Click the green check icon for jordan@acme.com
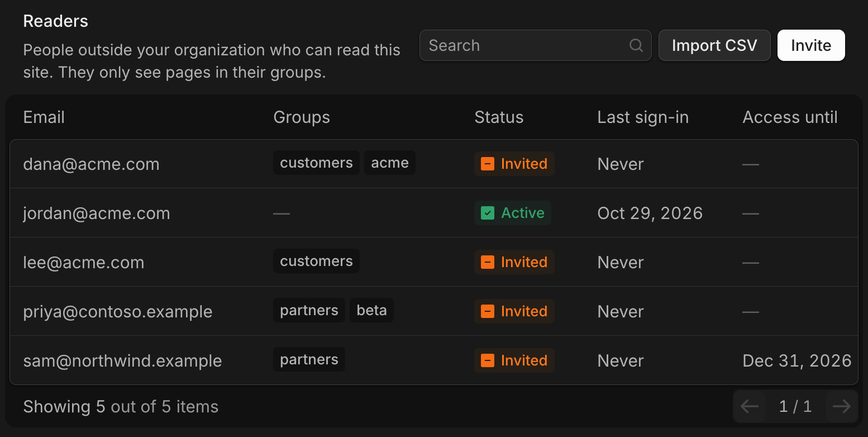Viewport: 868px width, 437px height. tap(488, 213)
